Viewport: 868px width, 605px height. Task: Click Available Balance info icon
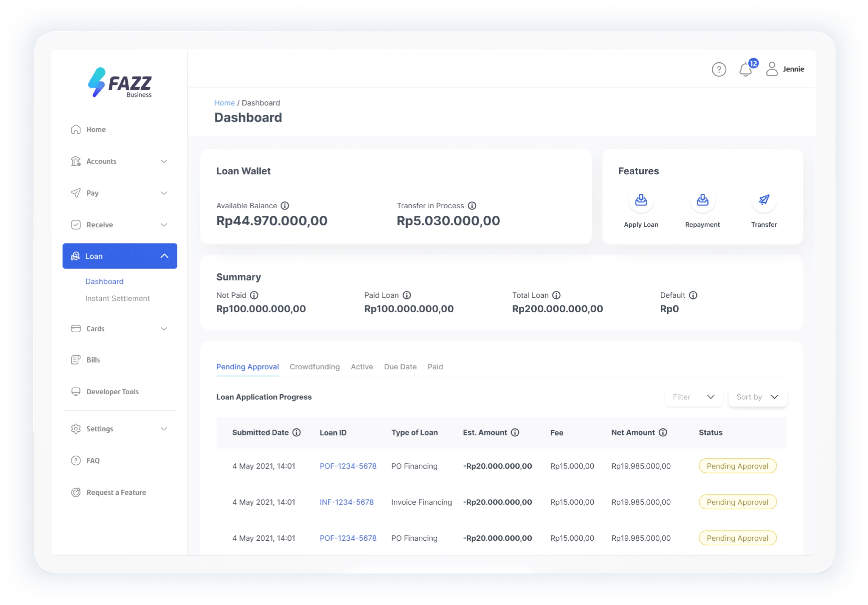pos(285,206)
